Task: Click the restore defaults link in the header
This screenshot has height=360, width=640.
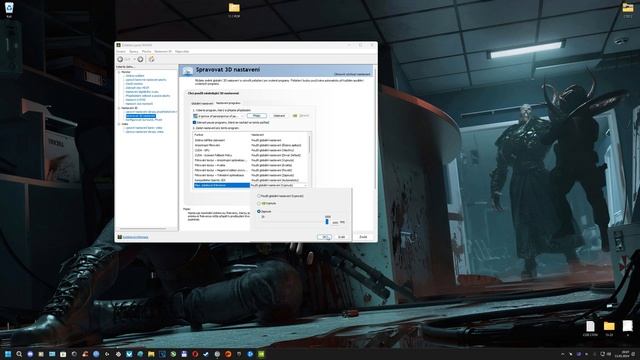Action: (352, 74)
